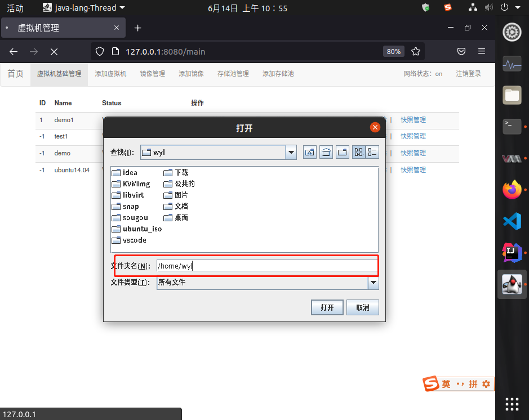
Task: Click the 文件夹名 input field
Action: 267,266
